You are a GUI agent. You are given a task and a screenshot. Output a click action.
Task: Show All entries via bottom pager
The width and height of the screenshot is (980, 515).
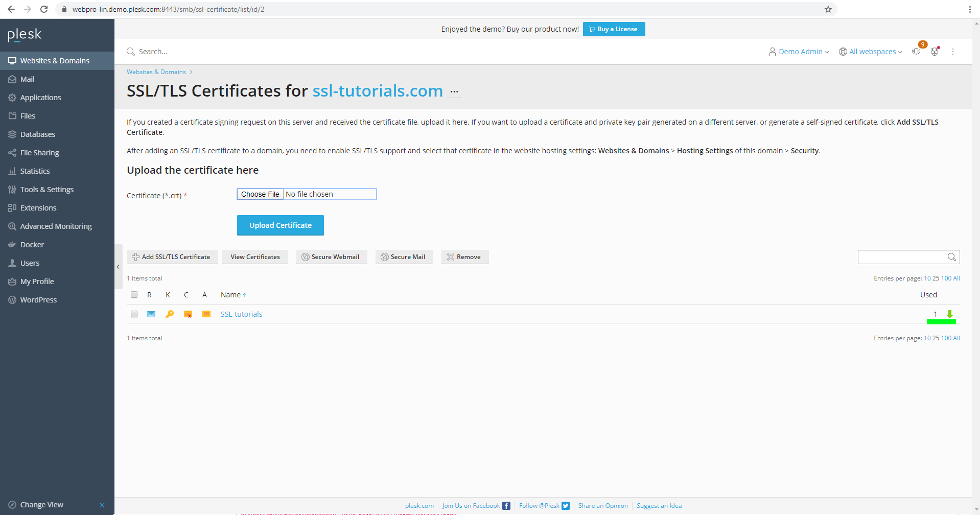click(956, 338)
